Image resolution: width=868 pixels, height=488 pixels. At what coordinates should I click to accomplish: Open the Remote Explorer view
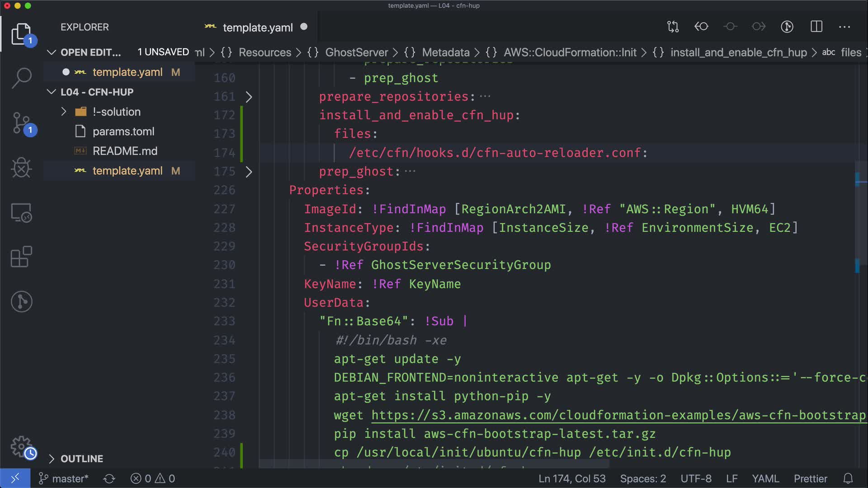(21, 212)
